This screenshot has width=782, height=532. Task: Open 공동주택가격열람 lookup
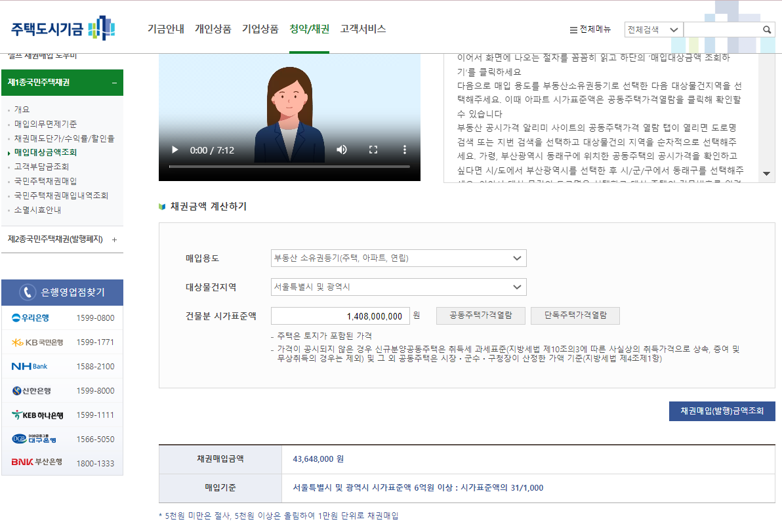coord(480,316)
